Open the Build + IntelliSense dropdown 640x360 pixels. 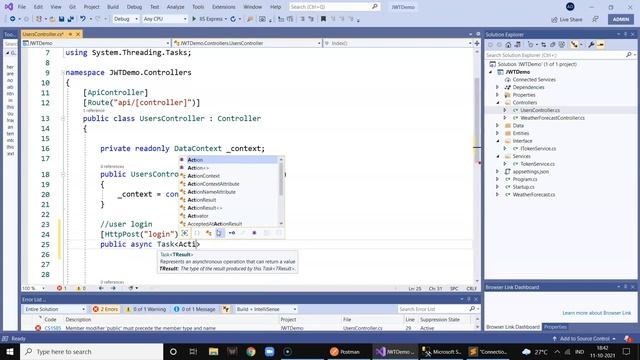266,309
